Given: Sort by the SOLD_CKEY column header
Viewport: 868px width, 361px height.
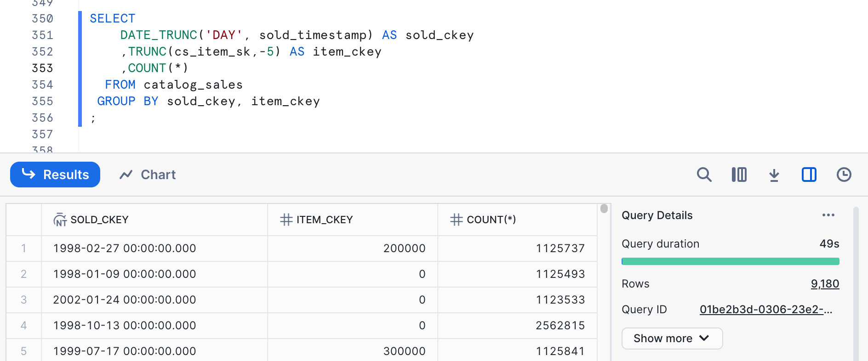Looking at the screenshot, I should click(x=100, y=220).
